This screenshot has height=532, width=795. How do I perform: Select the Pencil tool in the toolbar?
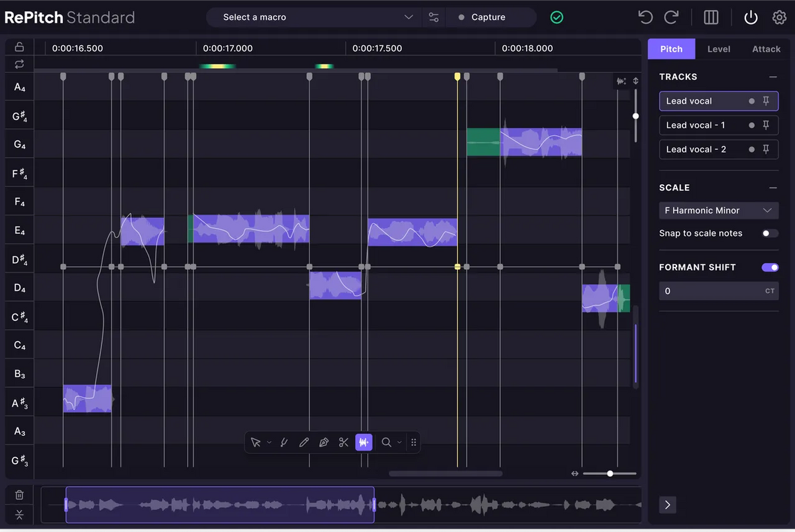(303, 442)
